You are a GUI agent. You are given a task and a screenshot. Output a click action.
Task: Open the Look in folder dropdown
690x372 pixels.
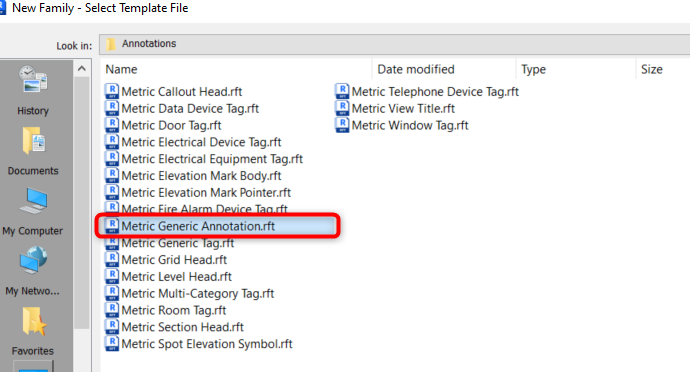click(x=394, y=44)
